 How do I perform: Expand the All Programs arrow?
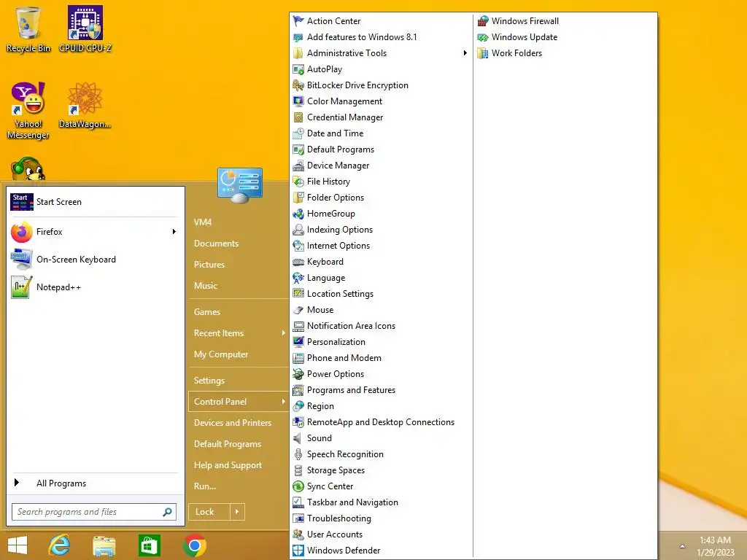pos(17,483)
